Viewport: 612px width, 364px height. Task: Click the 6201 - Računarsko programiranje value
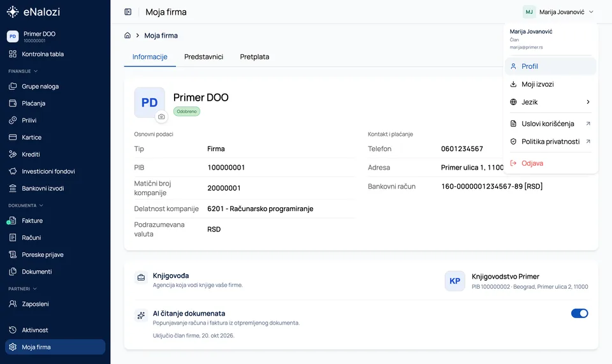260,208
